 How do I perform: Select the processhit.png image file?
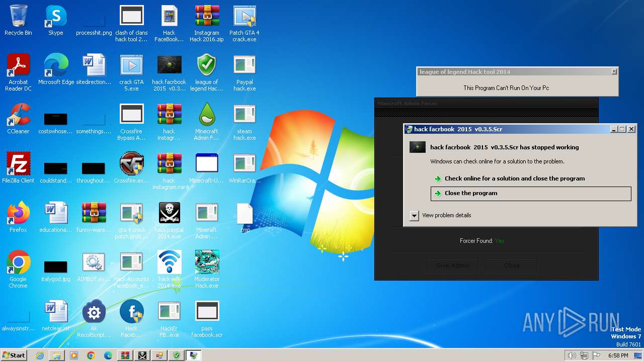[94, 26]
